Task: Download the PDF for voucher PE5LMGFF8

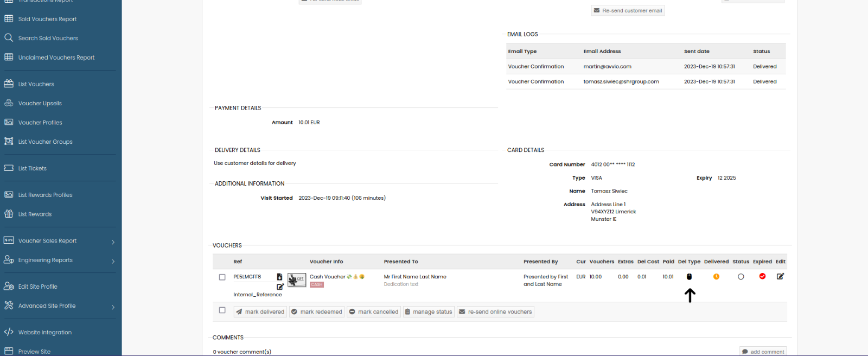Action: click(x=279, y=277)
